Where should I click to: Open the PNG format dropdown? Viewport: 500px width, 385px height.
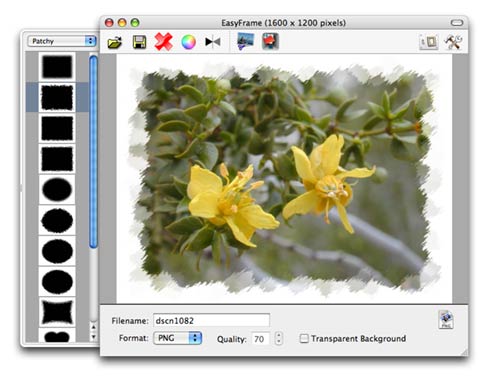coord(178,338)
